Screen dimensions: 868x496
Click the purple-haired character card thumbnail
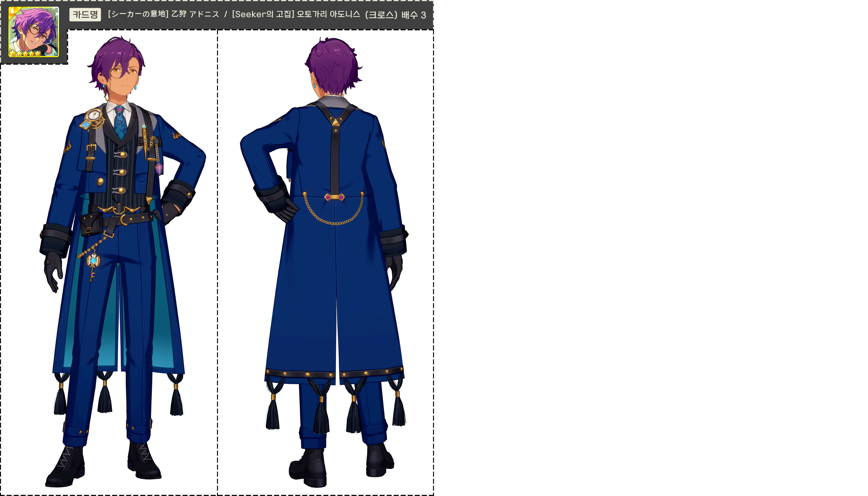pyautogui.click(x=33, y=32)
